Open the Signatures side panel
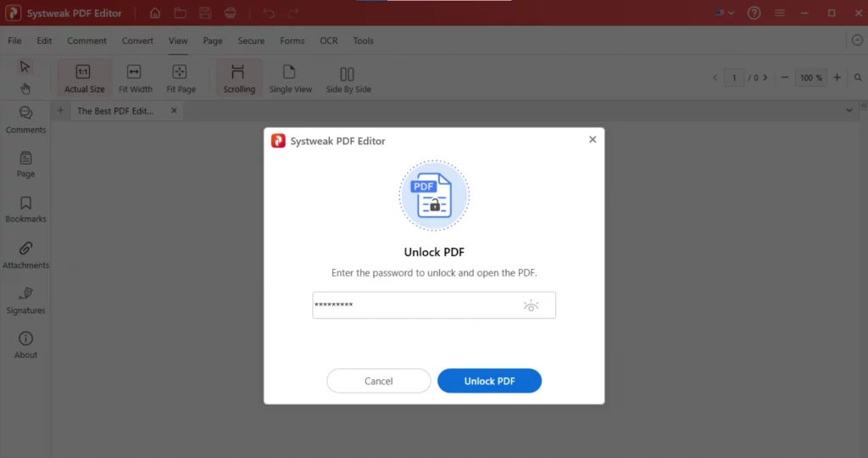 [x=25, y=301]
